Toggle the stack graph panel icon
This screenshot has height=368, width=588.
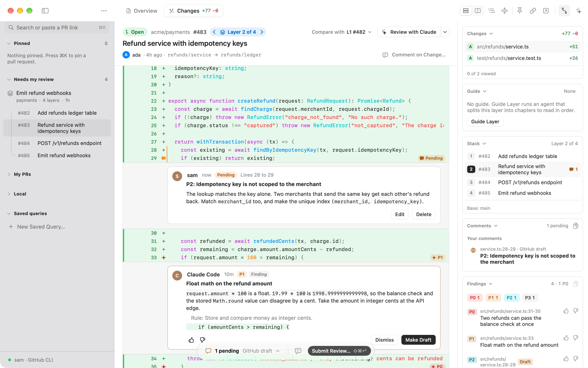click(564, 11)
